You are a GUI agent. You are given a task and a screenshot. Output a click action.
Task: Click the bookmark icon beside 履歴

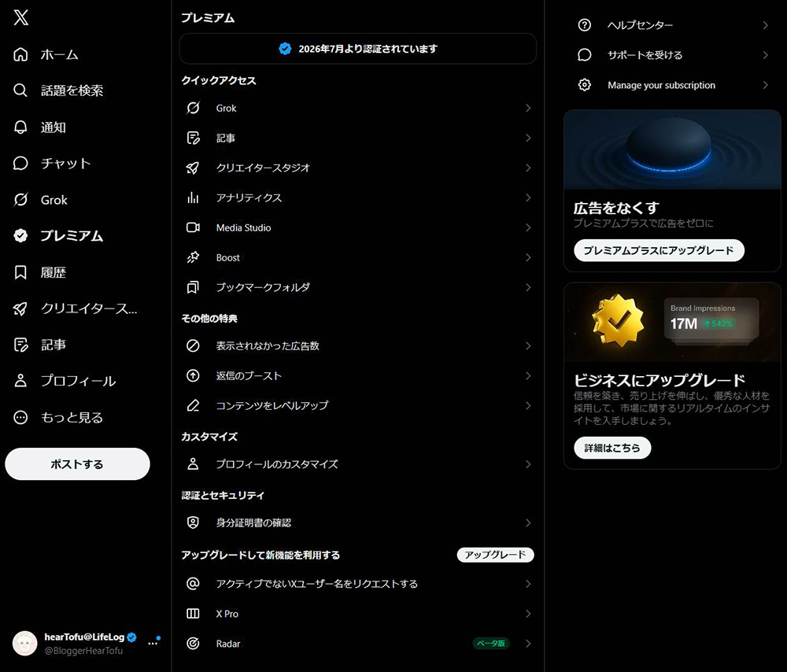point(20,272)
